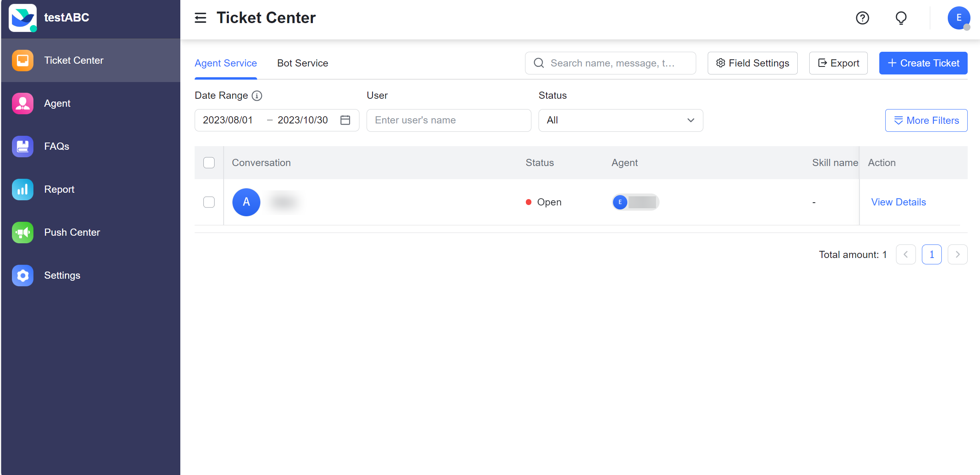Open View Details for the conversation
Viewport: 980px width, 475px height.
(x=898, y=202)
